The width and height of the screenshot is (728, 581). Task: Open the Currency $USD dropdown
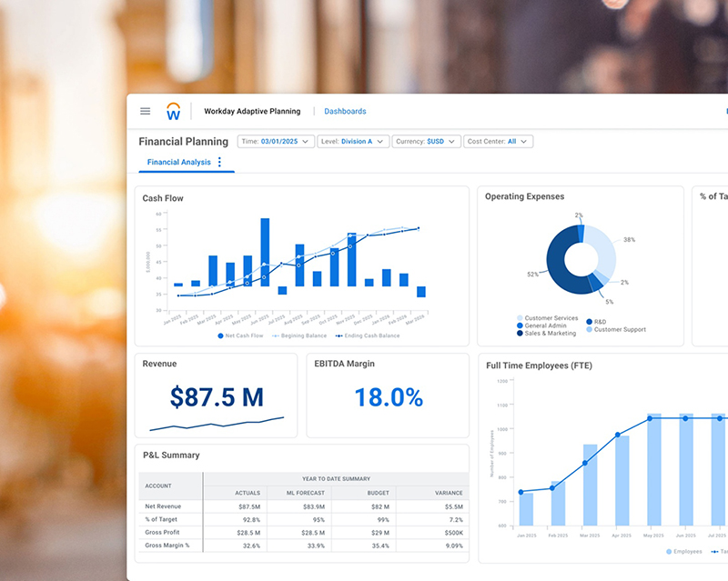click(x=426, y=142)
